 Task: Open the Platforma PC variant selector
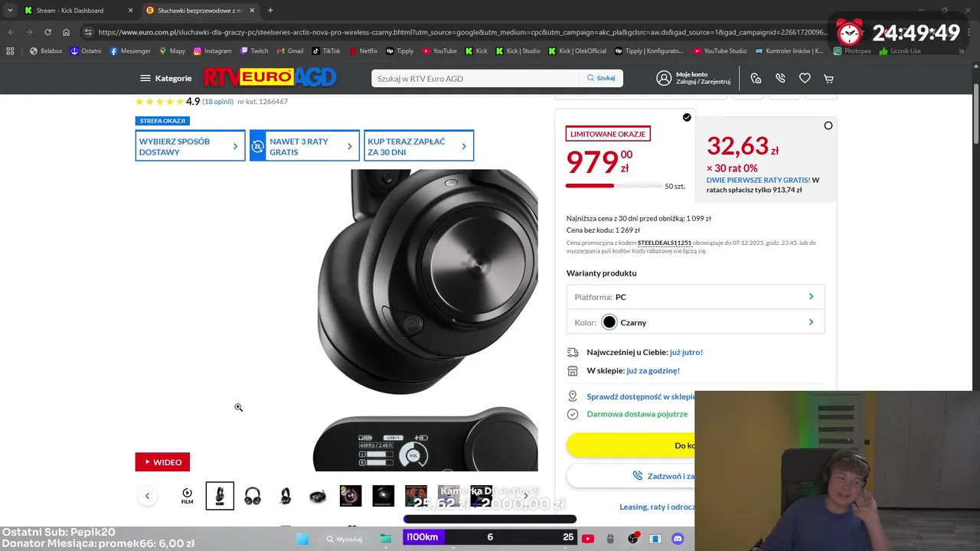point(695,297)
